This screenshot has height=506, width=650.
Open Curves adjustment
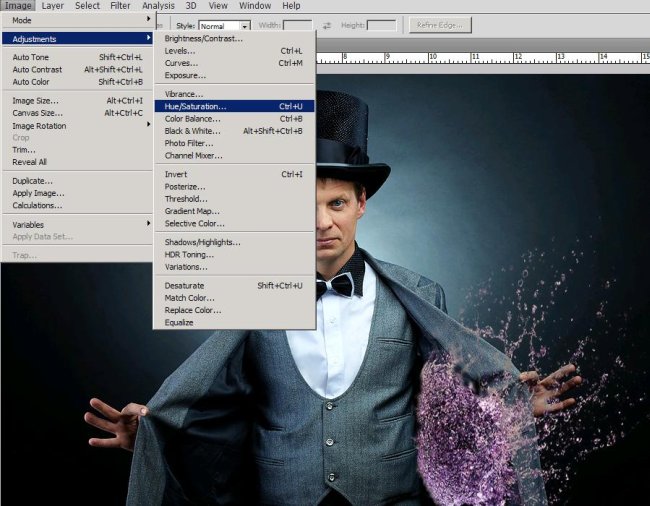coord(234,63)
